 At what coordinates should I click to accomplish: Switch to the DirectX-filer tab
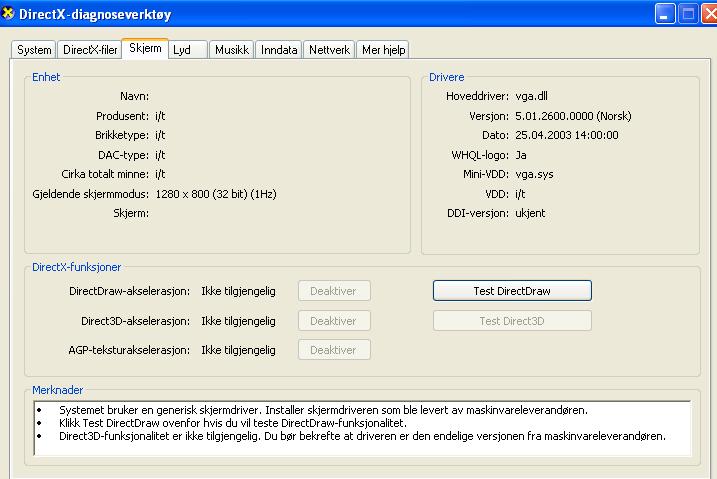click(90, 50)
